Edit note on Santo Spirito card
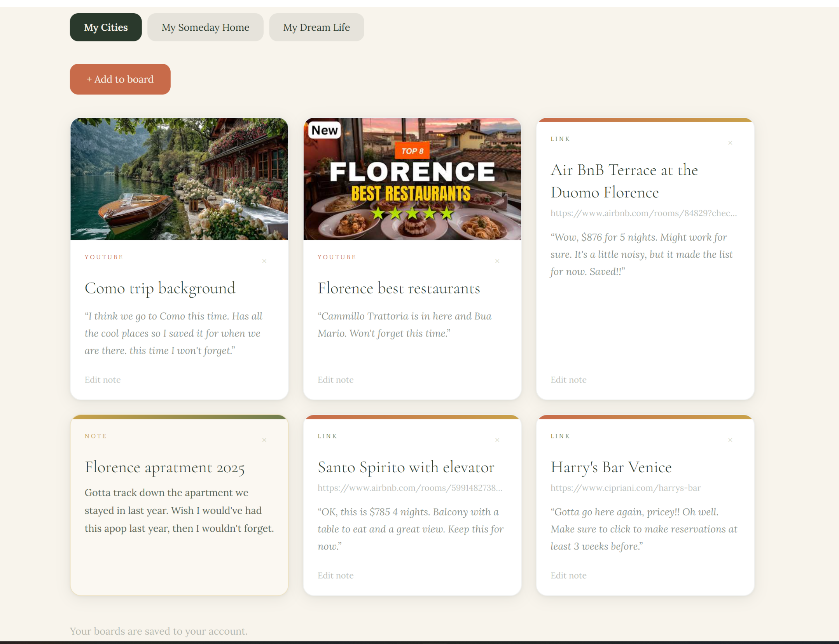The width and height of the screenshot is (839, 644). click(x=336, y=576)
